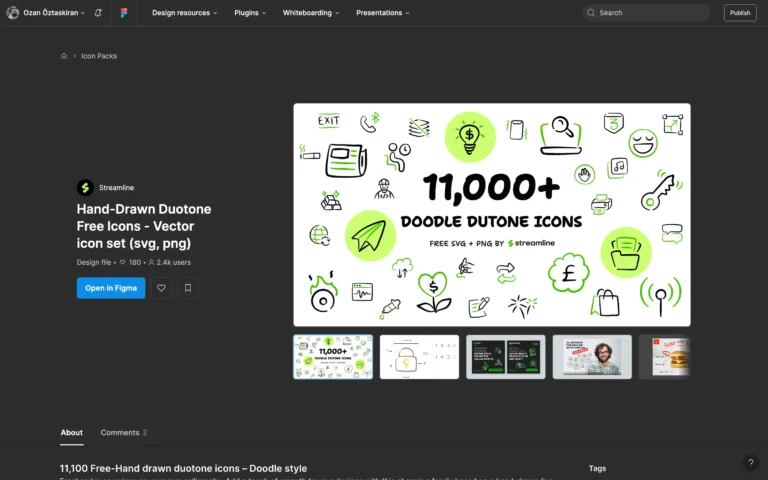Screen dimensions: 768x480
Task: Click the Streamline publisher avatar
Action: tap(85, 187)
